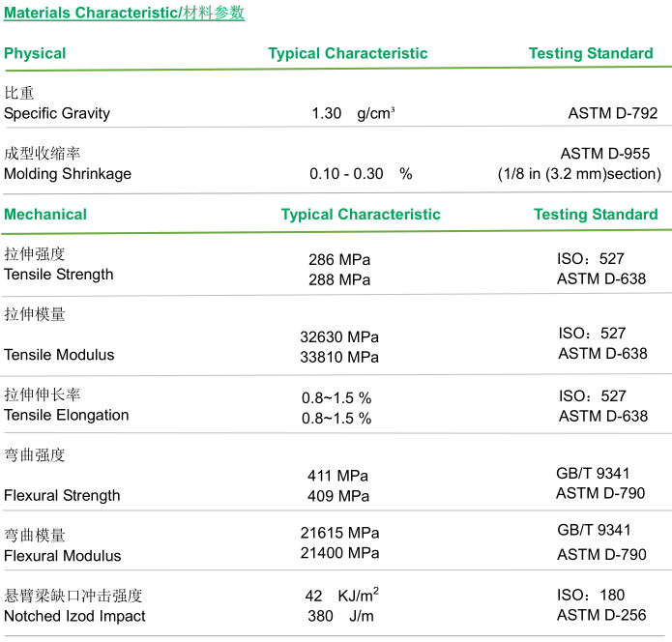Click the Flexural Strength label
The width and height of the screenshot is (672, 642).
pos(62,496)
